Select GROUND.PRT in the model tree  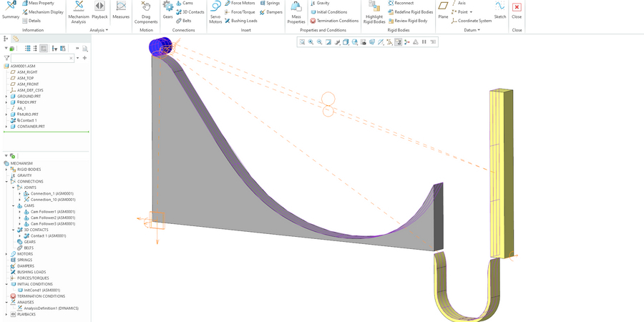tap(29, 96)
